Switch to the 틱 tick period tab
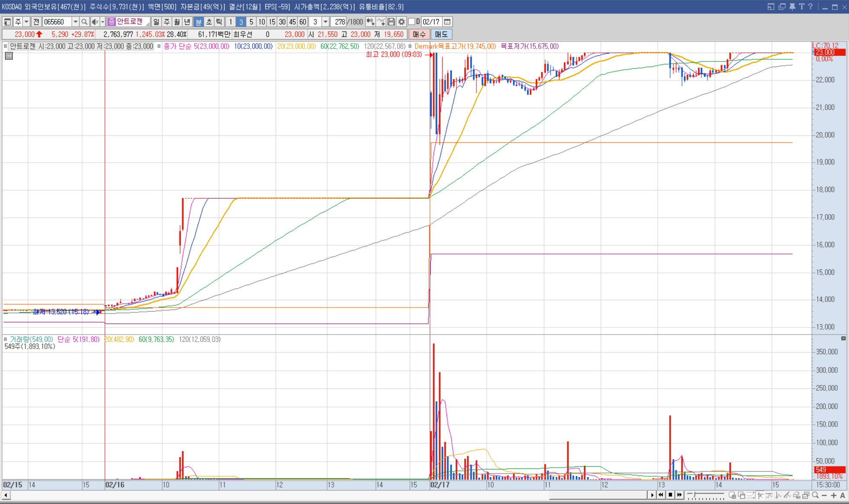Screen dimensions: 849x504 [x=219, y=22]
